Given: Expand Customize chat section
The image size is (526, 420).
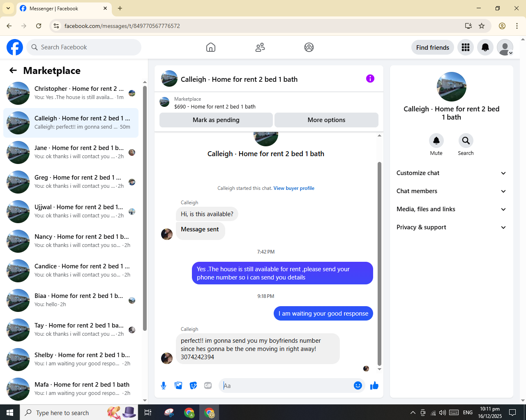Looking at the screenshot, I should (452, 173).
